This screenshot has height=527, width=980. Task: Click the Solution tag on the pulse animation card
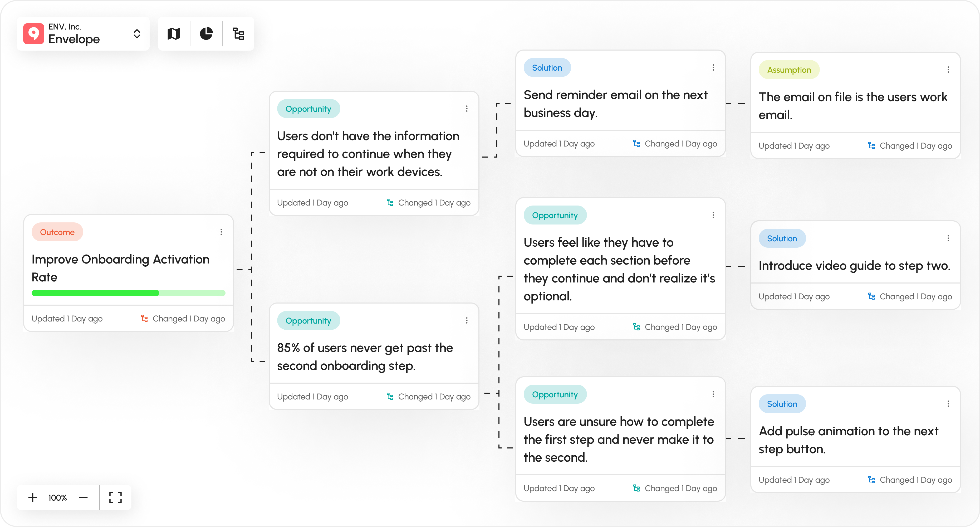pos(782,404)
